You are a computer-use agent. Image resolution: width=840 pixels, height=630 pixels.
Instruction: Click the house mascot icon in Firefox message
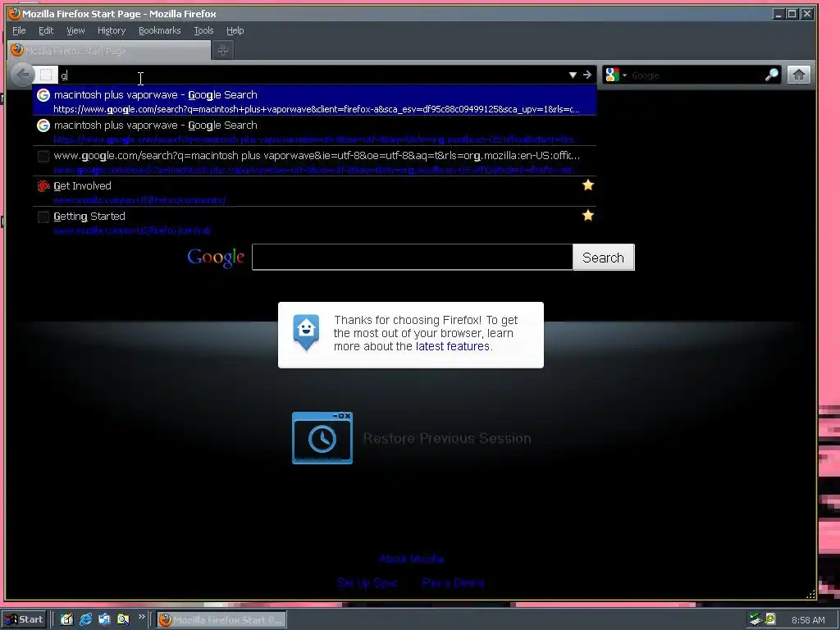[306, 332]
